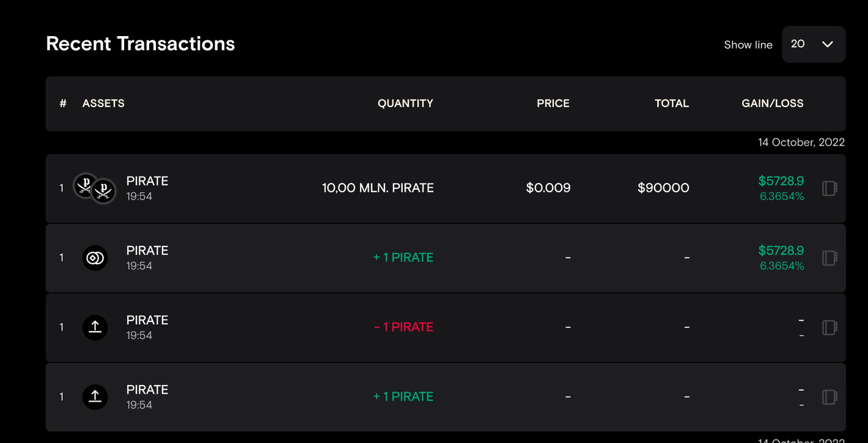Sort by the TOTAL column header
The width and height of the screenshot is (868, 443).
pyautogui.click(x=671, y=103)
